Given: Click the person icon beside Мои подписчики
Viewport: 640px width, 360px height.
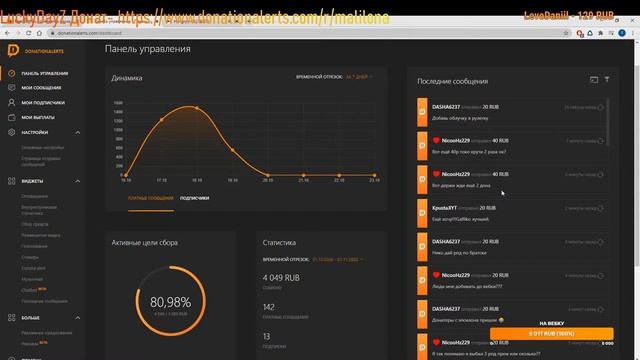Looking at the screenshot, I should 11,102.
